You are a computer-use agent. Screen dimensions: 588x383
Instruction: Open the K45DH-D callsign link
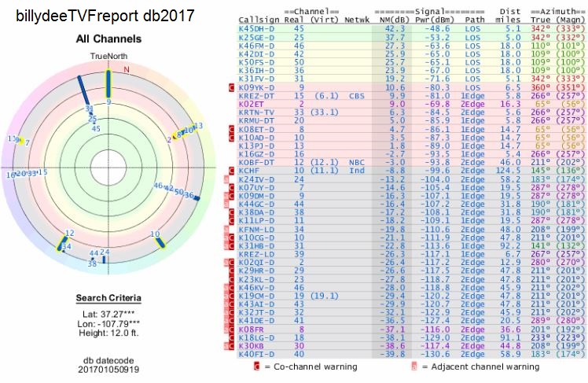click(x=255, y=28)
